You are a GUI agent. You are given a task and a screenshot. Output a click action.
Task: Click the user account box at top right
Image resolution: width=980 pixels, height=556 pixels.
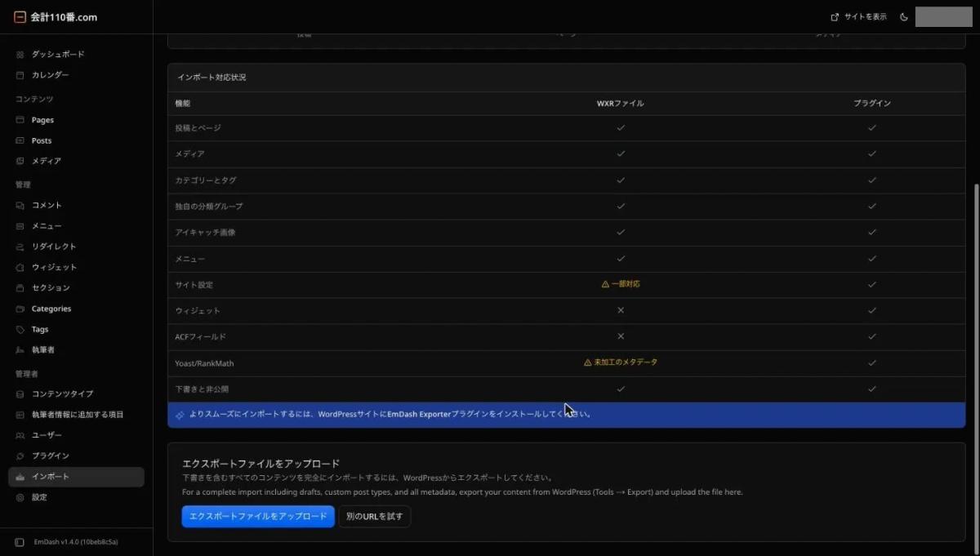[x=943, y=16]
